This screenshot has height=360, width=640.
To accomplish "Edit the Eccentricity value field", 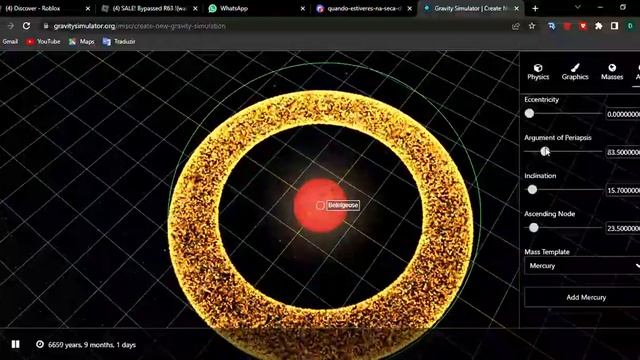I will tap(622, 114).
